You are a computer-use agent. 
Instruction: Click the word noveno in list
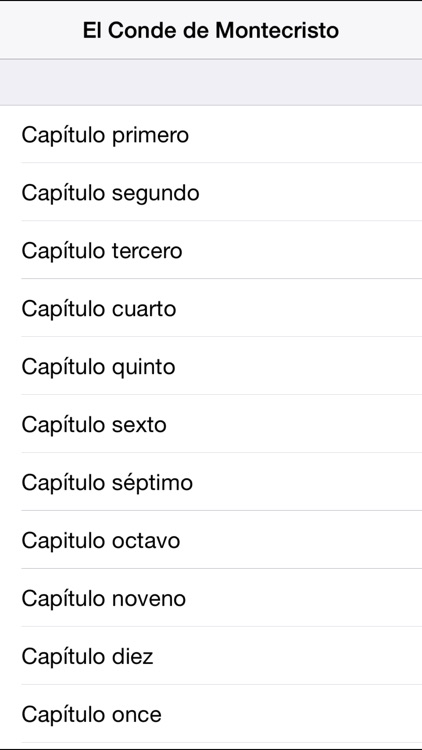tap(149, 599)
